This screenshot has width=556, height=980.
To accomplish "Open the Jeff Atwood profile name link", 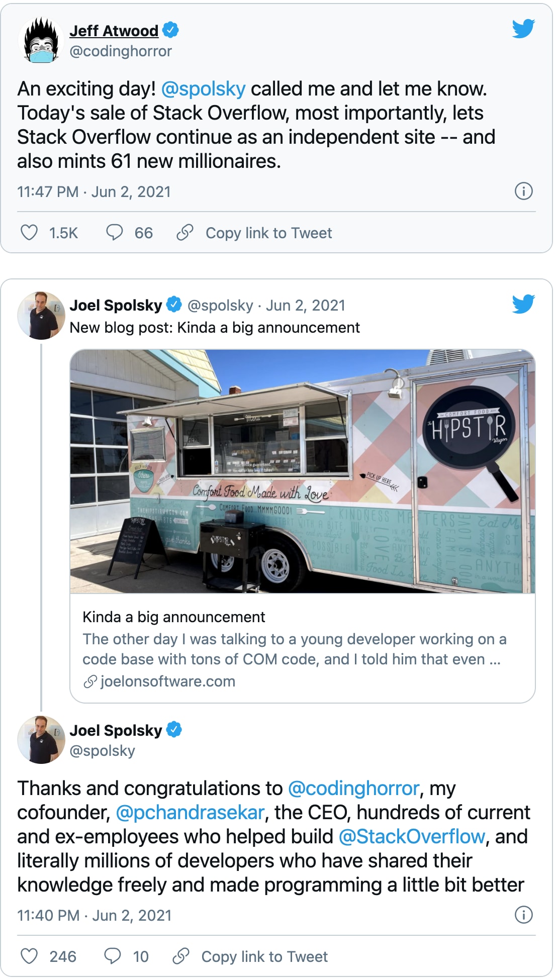I will click(x=114, y=31).
